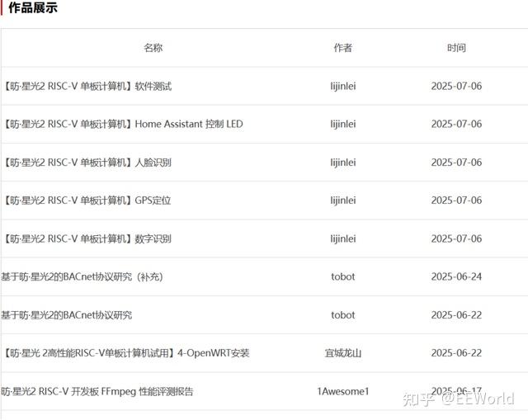Select author lijinlei in the Home Assistant row
The height and width of the screenshot is (420, 528).
(343, 125)
